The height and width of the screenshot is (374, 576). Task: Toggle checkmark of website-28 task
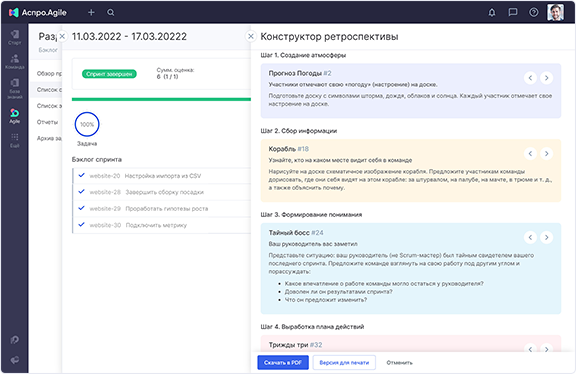82,191
